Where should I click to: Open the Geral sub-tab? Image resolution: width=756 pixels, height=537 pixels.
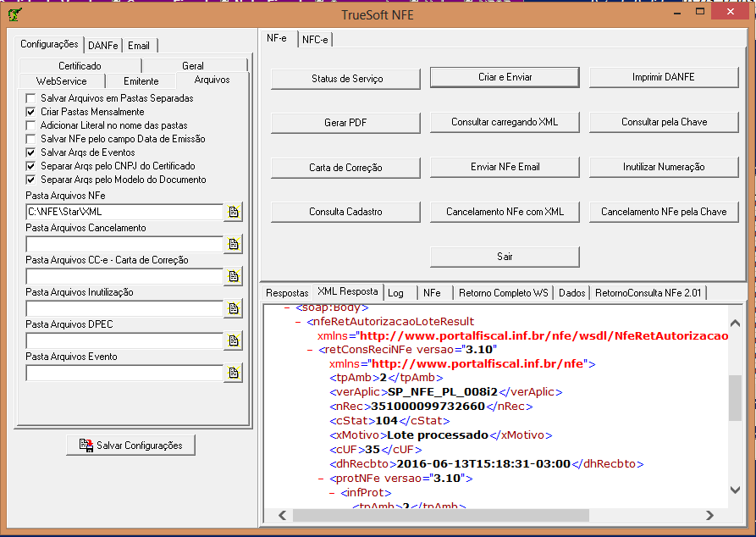pos(193,65)
